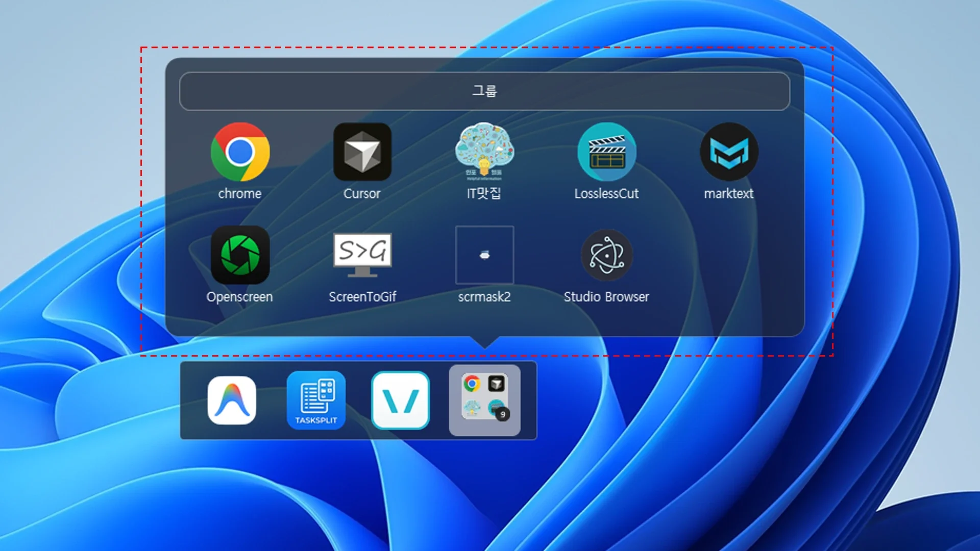The height and width of the screenshot is (551, 980).
Task: Select the Studio Browser label text
Action: pyautogui.click(x=606, y=297)
